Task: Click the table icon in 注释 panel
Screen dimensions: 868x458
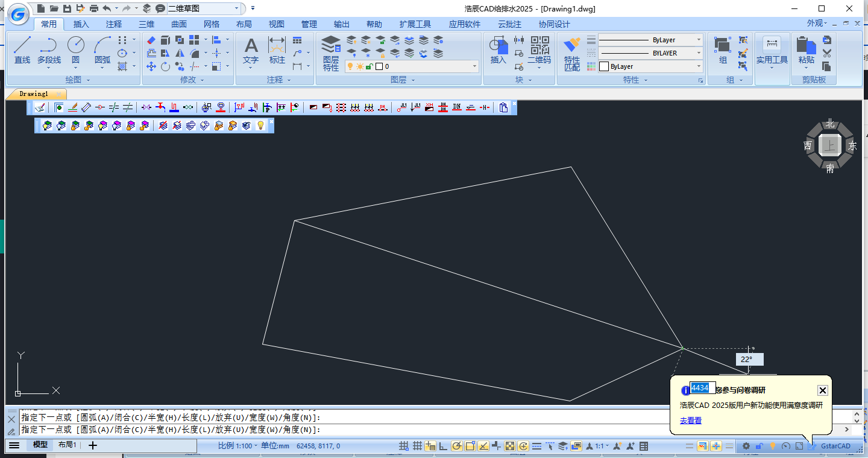Action: [x=297, y=40]
